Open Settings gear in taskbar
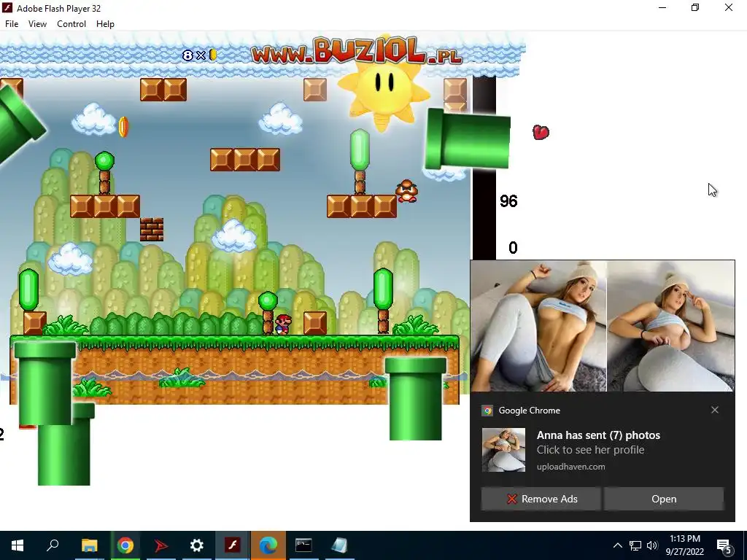 [x=197, y=545]
